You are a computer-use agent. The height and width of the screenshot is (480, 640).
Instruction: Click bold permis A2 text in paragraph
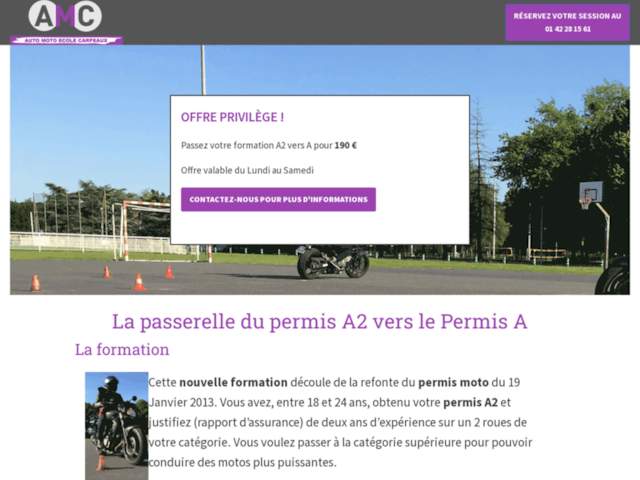coord(470,402)
